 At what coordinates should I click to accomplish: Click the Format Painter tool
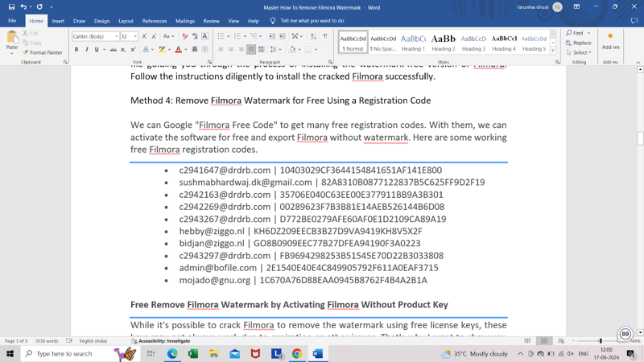[x=45, y=52]
